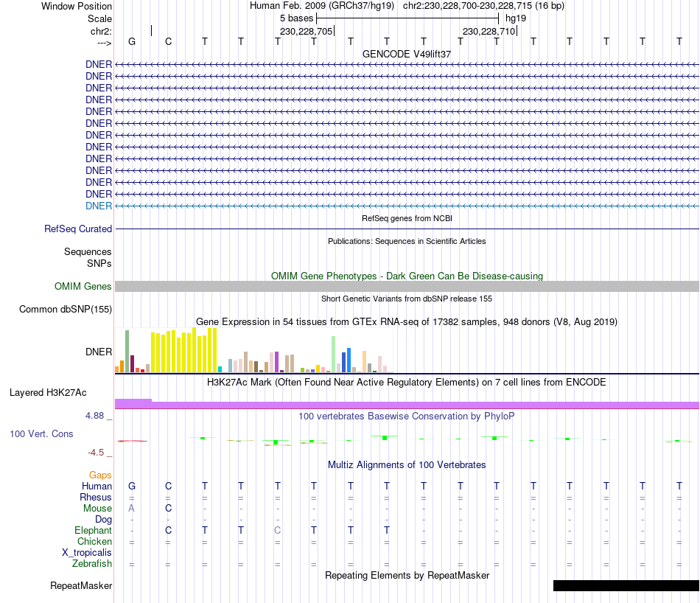Select the Chicken alignment row label
700x603 pixels.
point(94,541)
